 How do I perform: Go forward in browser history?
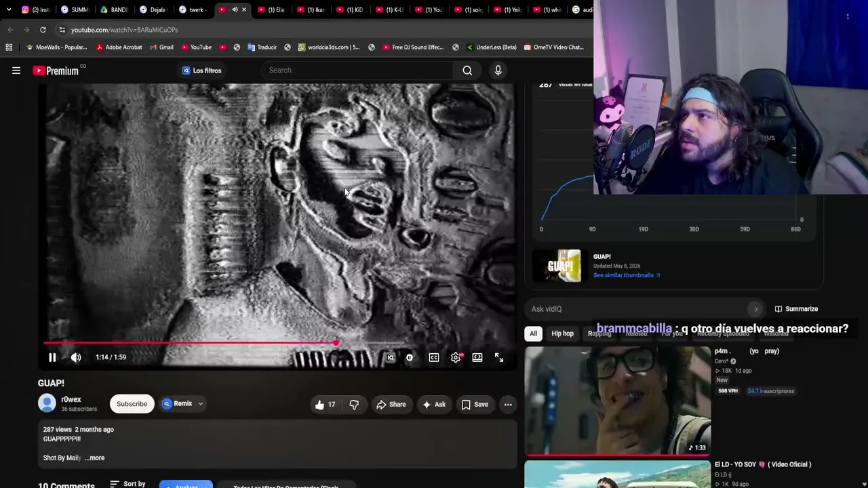point(26,30)
